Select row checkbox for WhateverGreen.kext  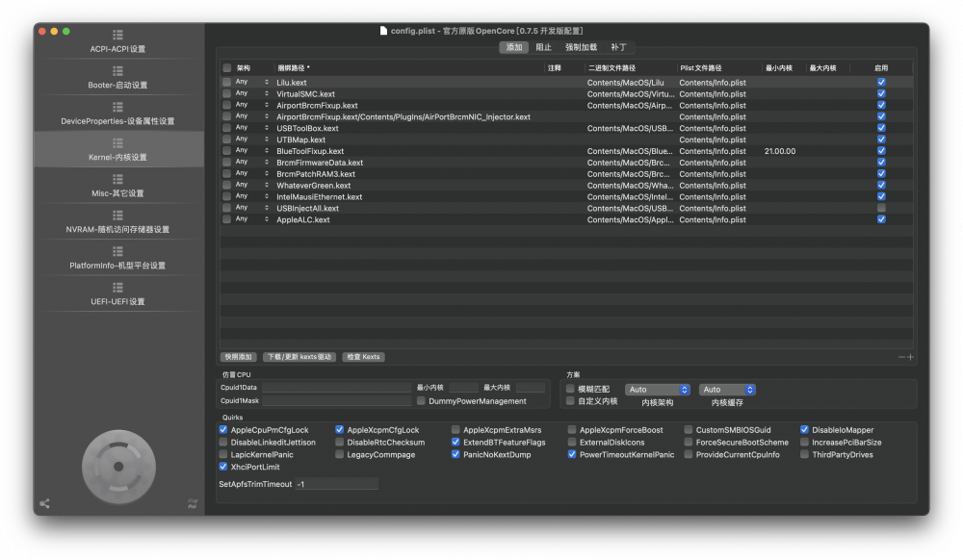pos(227,186)
